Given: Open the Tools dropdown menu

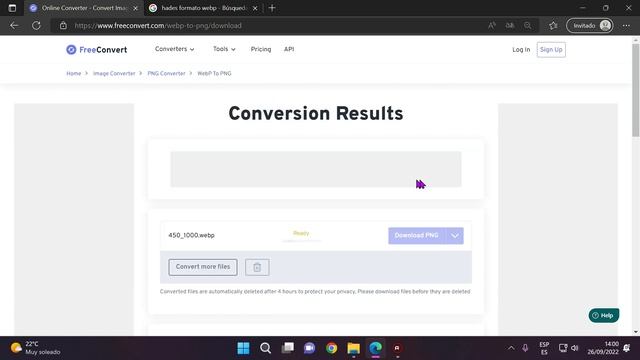Looking at the screenshot, I should (x=224, y=49).
